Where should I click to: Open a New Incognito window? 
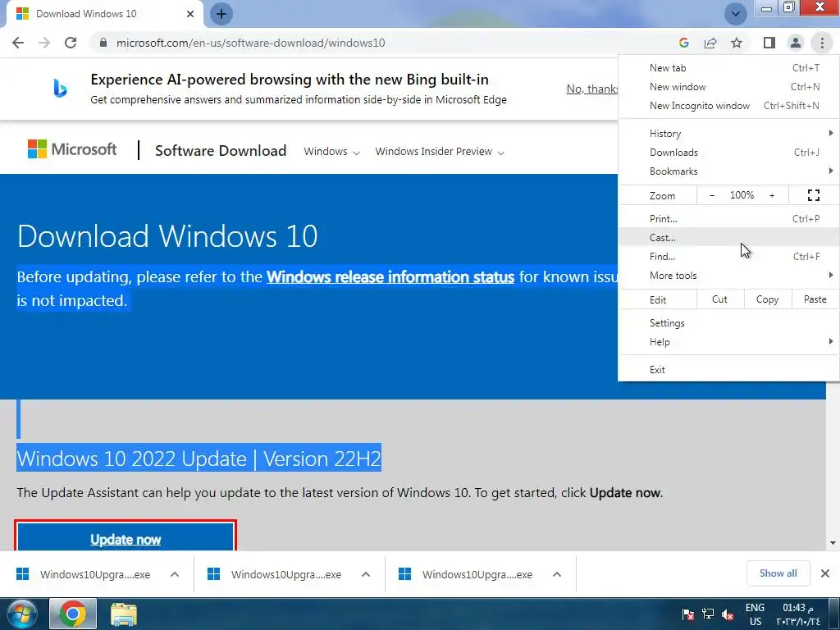coord(729,106)
